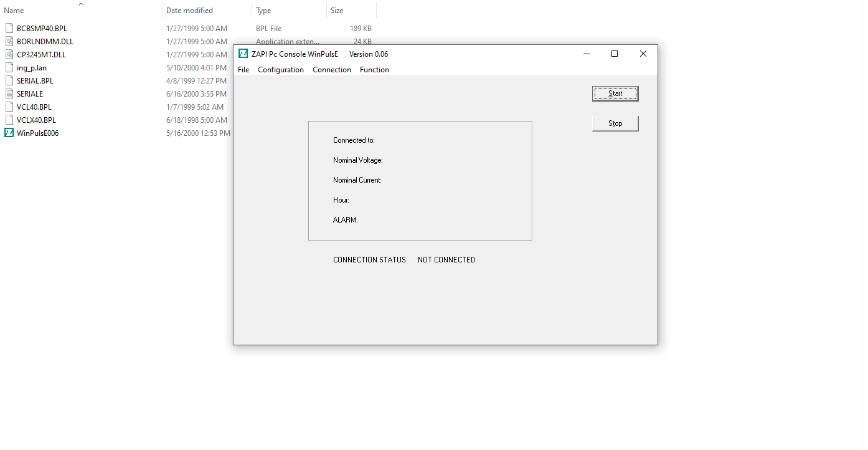Open the File menu
868x450 pixels.
[243, 69]
